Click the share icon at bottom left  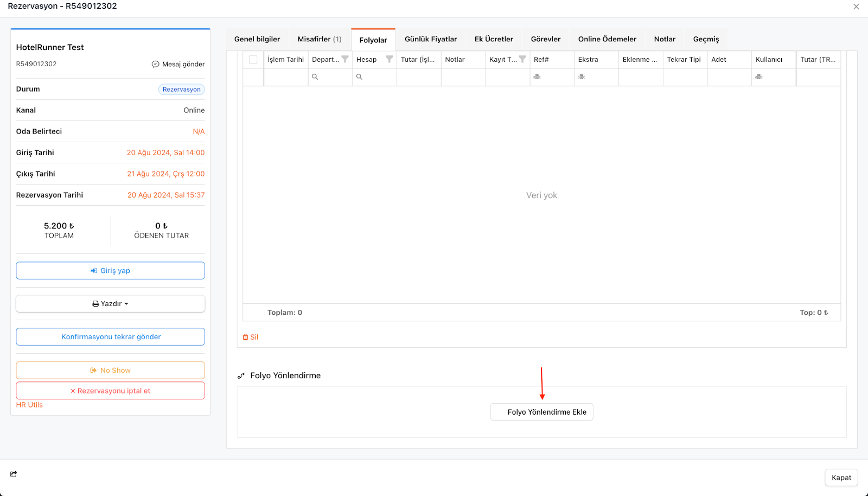[x=14, y=474]
